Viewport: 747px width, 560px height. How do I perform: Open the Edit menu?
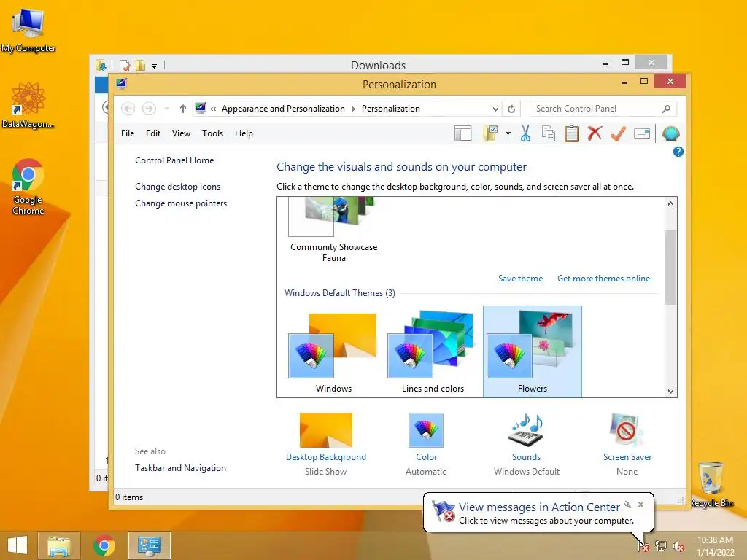click(x=153, y=133)
